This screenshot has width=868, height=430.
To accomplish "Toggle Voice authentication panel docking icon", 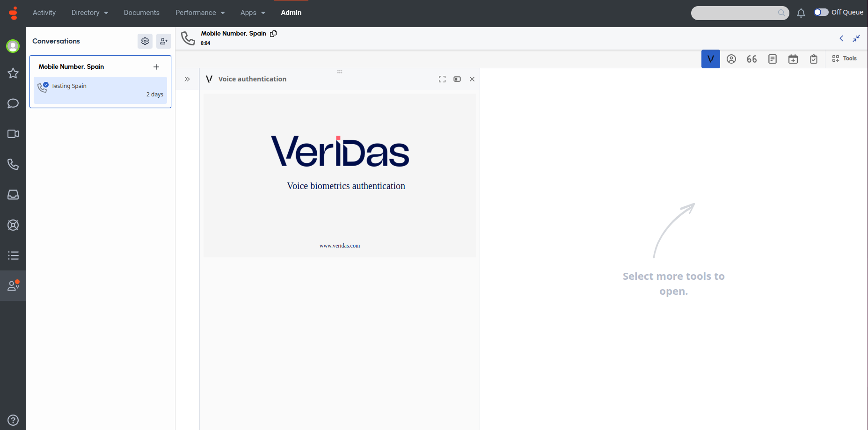I will (x=457, y=79).
